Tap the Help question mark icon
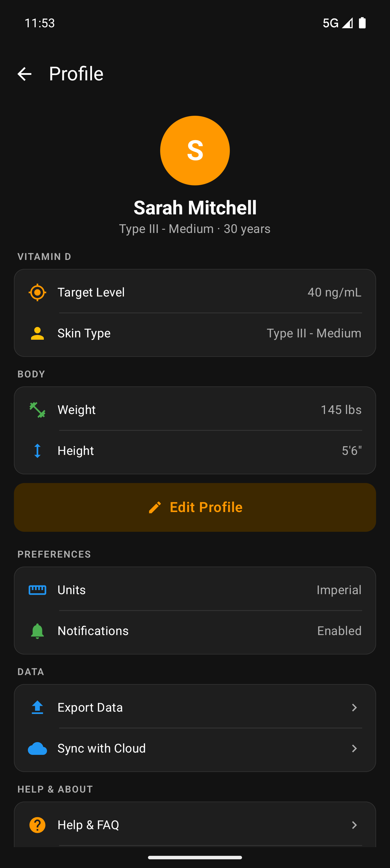 pyautogui.click(x=37, y=825)
